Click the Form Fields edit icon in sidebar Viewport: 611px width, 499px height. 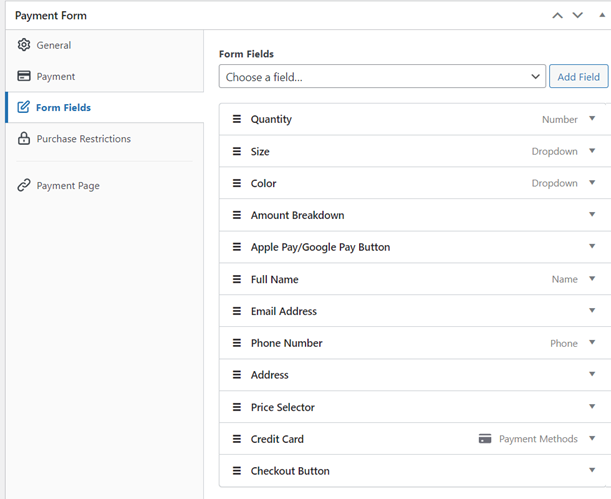click(24, 108)
